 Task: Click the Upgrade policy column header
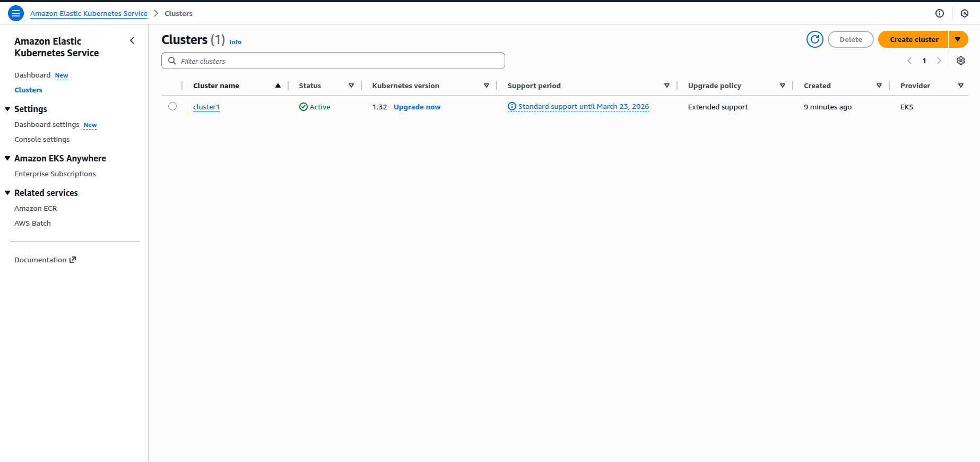click(715, 85)
